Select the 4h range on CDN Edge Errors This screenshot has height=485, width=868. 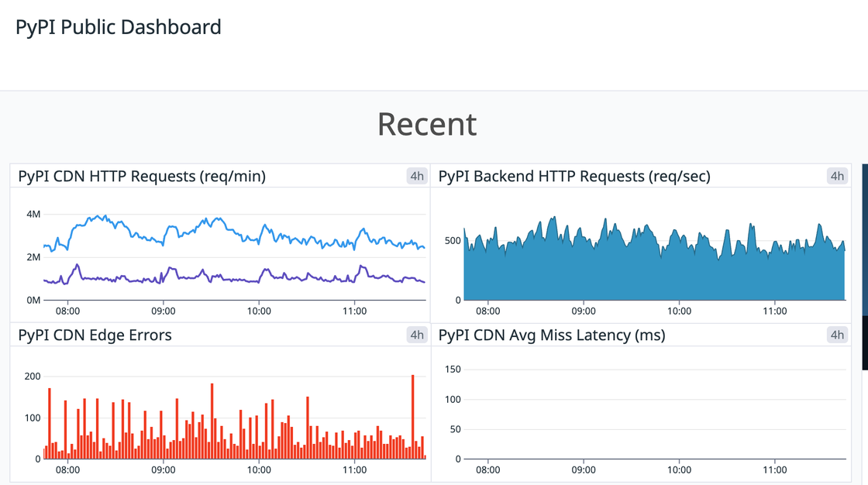pyautogui.click(x=417, y=335)
